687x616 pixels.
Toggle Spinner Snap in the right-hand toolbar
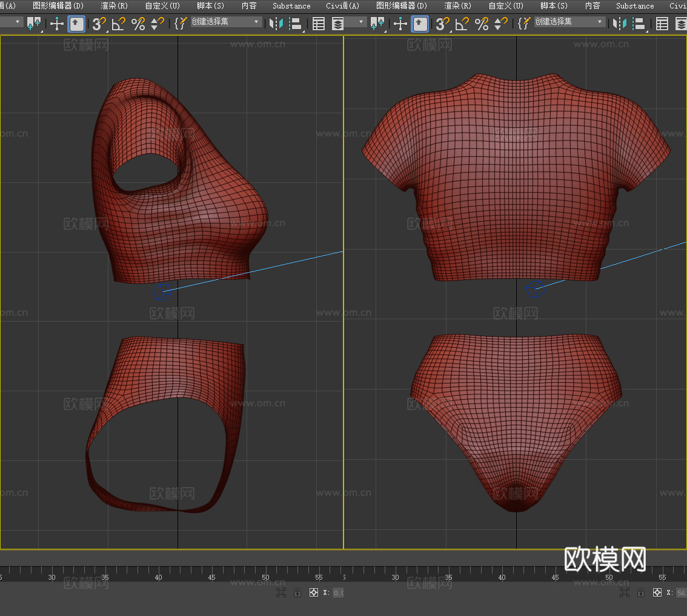(500, 24)
